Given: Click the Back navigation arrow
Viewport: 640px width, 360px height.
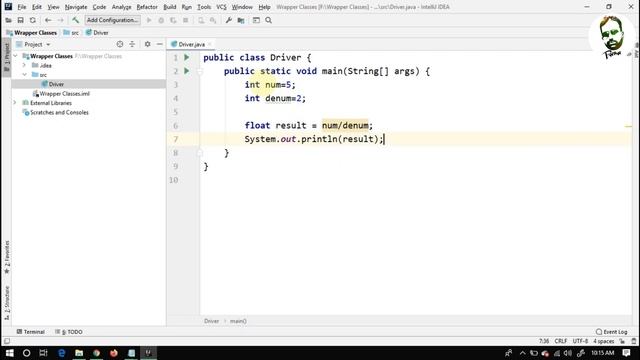Looking at the screenshot, I should pos(48,20).
